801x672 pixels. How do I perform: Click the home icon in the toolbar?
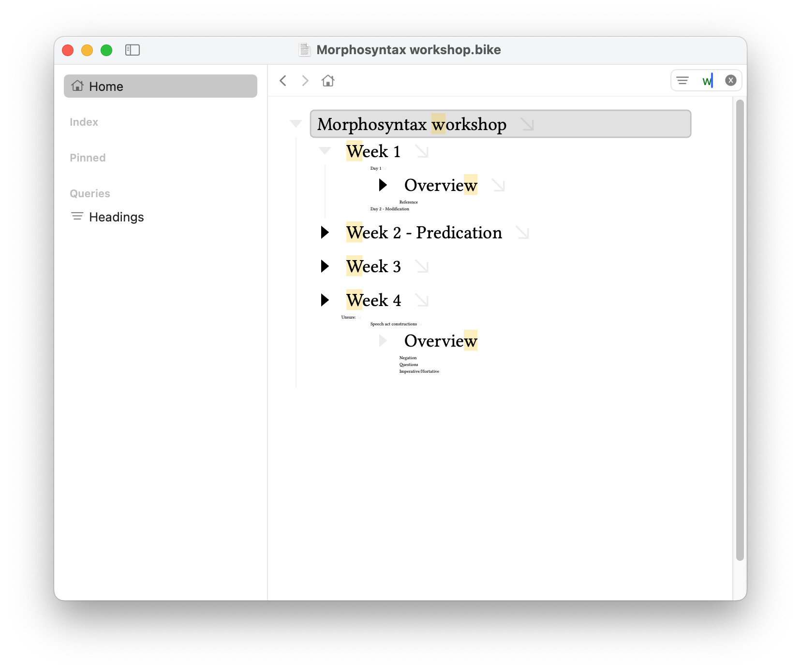click(328, 81)
